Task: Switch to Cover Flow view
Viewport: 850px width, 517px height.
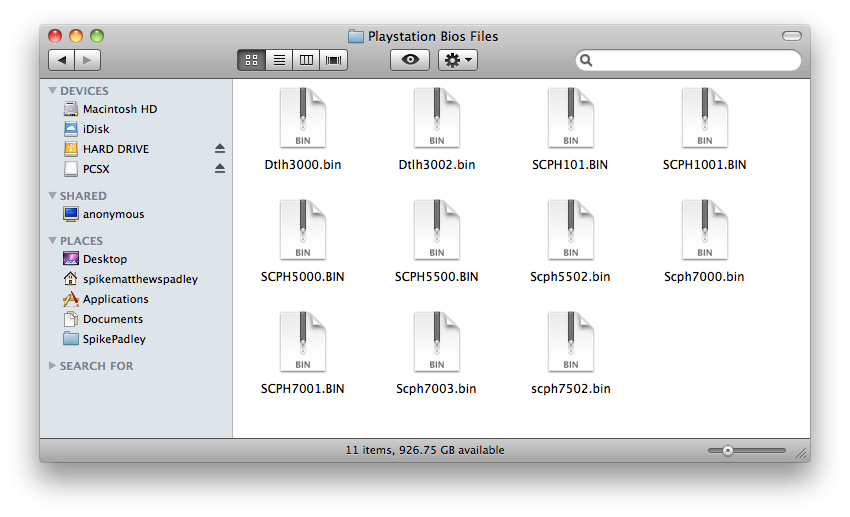Action: pos(333,60)
